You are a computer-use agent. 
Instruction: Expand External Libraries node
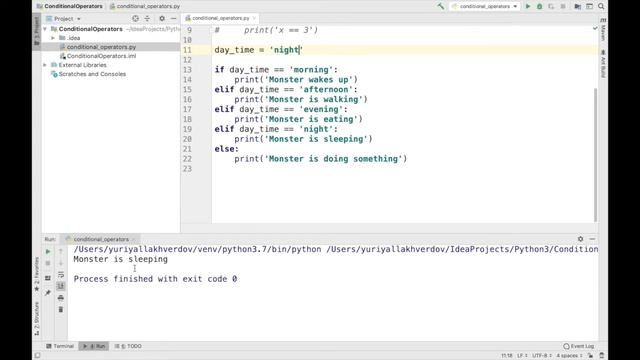coord(45,65)
